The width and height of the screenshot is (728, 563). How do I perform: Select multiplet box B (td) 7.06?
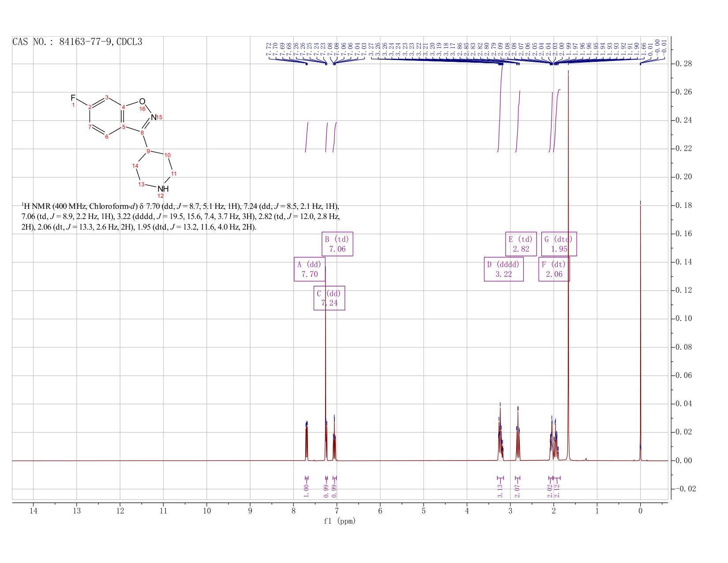pyautogui.click(x=337, y=244)
